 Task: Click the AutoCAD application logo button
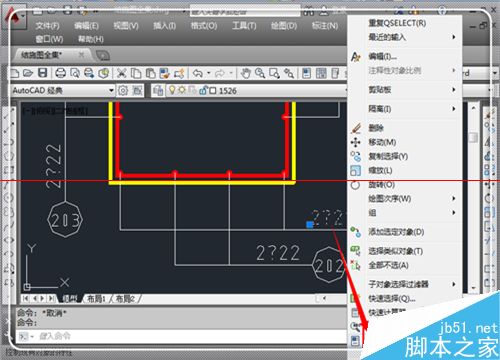13,17
